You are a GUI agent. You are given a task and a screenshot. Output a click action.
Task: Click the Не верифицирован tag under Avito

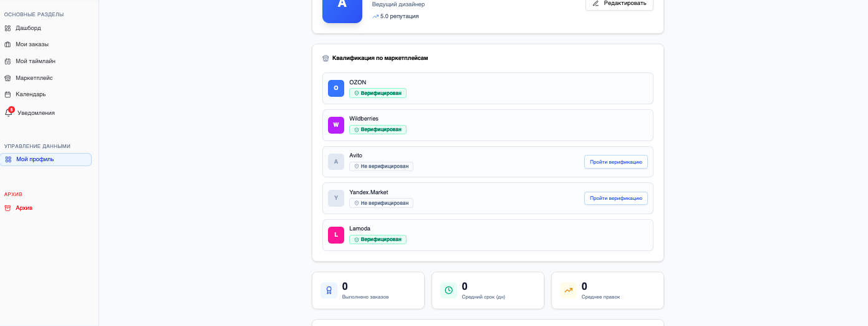point(381,166)
